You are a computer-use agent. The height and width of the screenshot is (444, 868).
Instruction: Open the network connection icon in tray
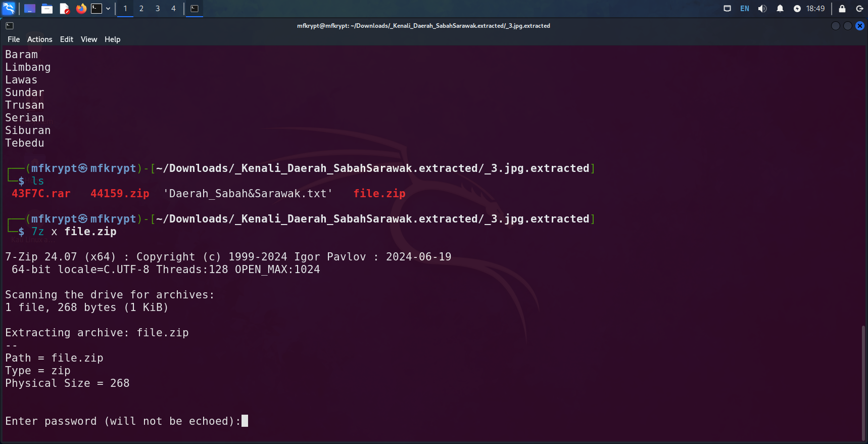coord(727,9)
